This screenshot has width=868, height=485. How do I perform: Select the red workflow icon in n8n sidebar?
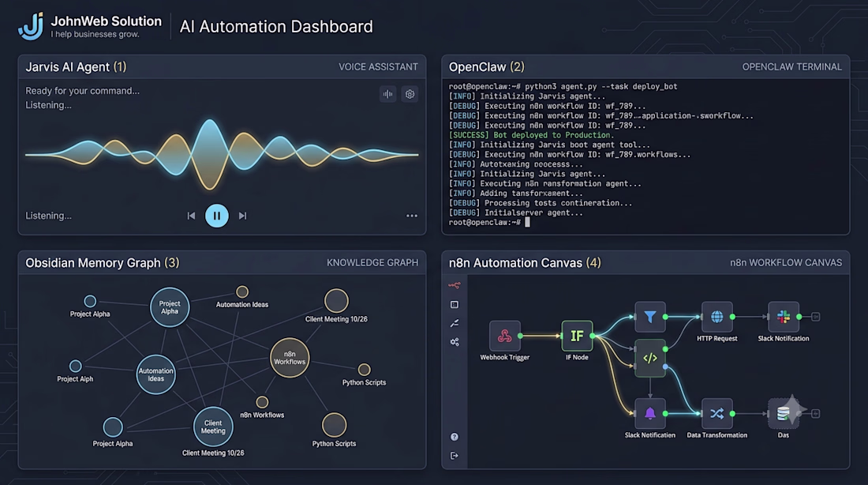coord(455,285)
